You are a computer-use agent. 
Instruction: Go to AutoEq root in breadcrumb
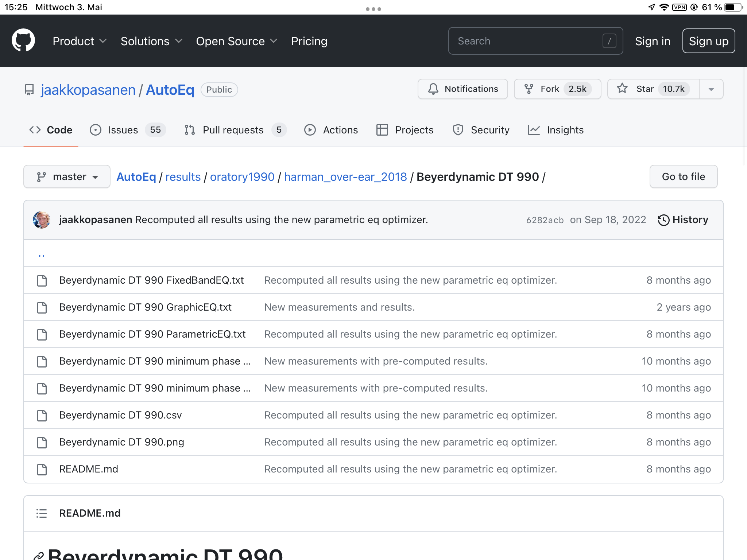click(x=136, y=177)
